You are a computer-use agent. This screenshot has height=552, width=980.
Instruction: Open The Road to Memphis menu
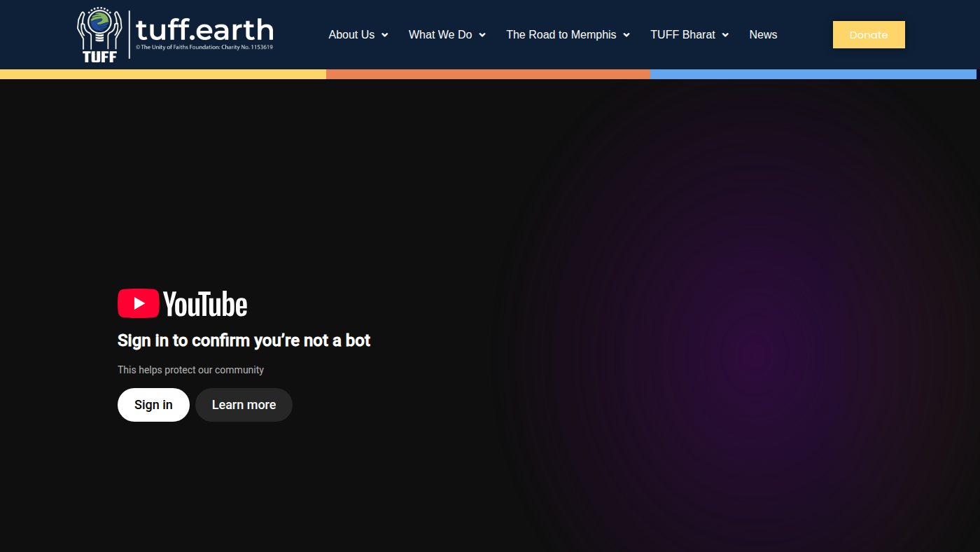561,34
